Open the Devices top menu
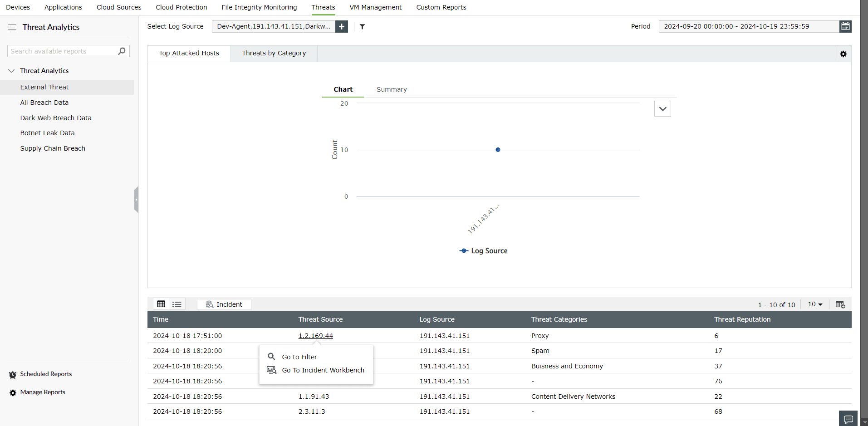 pyautogui.click(x=18, y=7)
